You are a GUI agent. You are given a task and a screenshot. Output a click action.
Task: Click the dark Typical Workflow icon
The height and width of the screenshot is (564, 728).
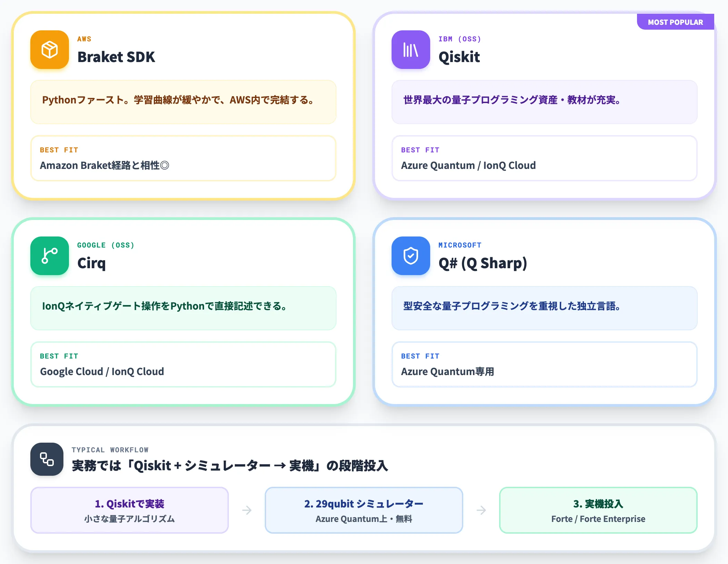(x=47, y=459)
